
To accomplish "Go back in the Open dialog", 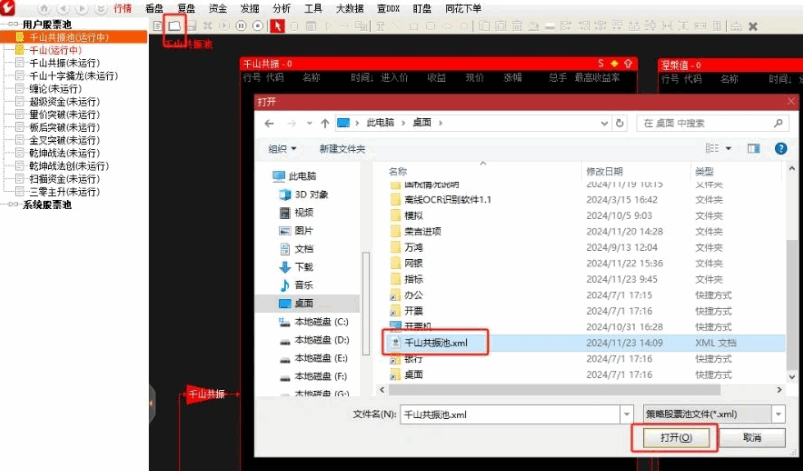I will pos(269,123).
